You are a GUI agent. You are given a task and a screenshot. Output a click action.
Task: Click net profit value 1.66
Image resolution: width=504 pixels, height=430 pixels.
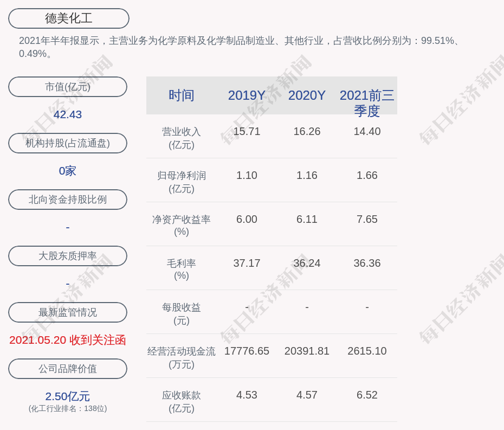click(x=367, y=175)
